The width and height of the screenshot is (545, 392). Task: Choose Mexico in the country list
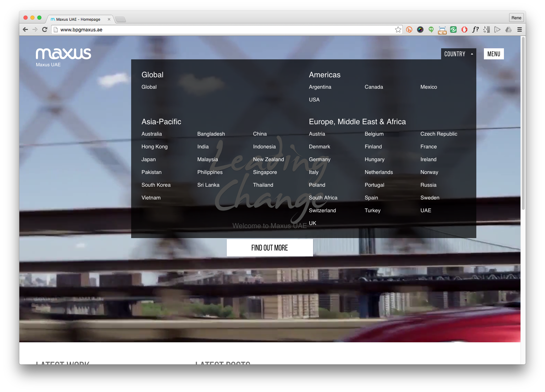(429, 87)
